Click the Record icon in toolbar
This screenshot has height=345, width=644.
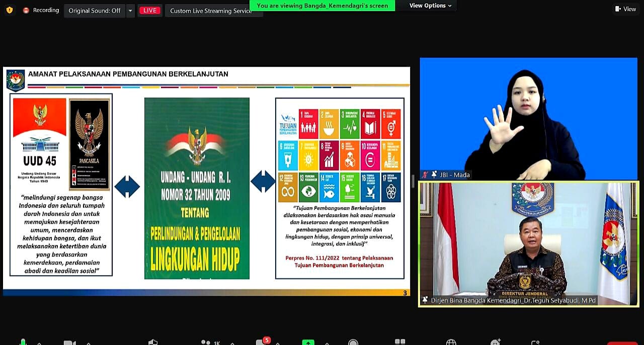coord(353,342)
